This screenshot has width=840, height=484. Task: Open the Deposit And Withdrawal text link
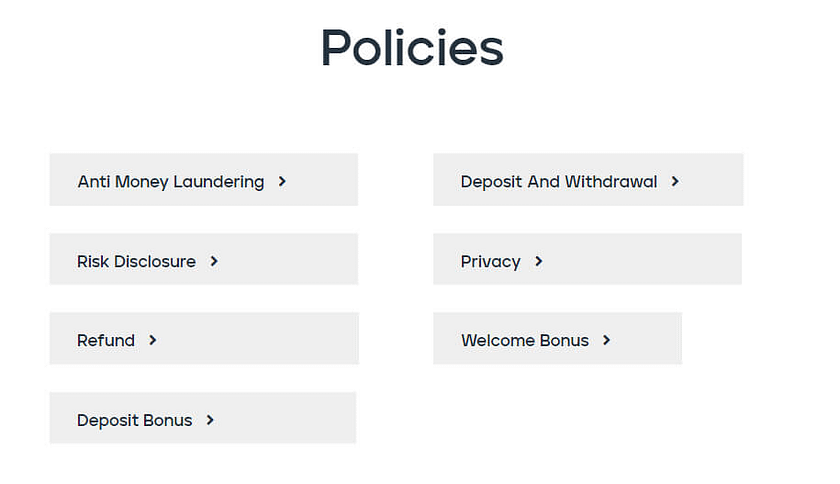(x=558, y=182)
